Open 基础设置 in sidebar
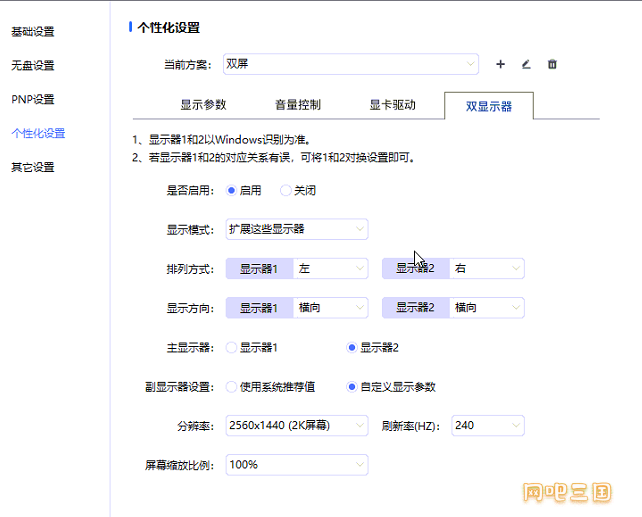Viewport: 642px width, 517px height. point(33,32)
